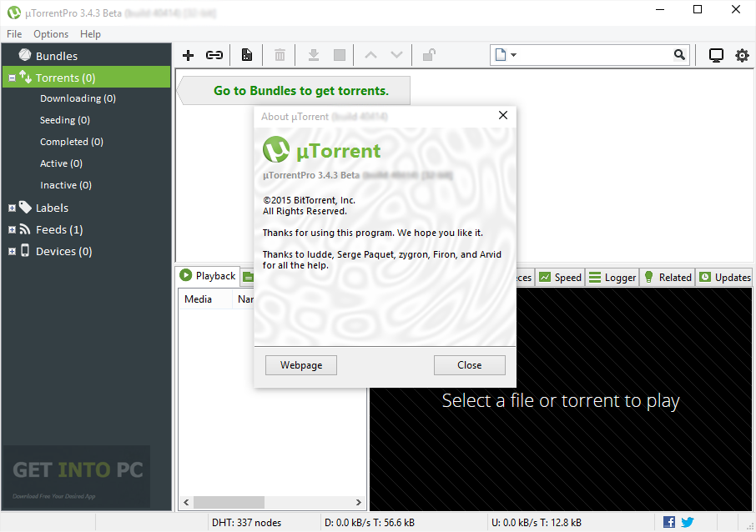The width and height of the screenshot is (756, 532).
Task: Click horizontal scrollbar right arrow
Action: click(358, 502)
